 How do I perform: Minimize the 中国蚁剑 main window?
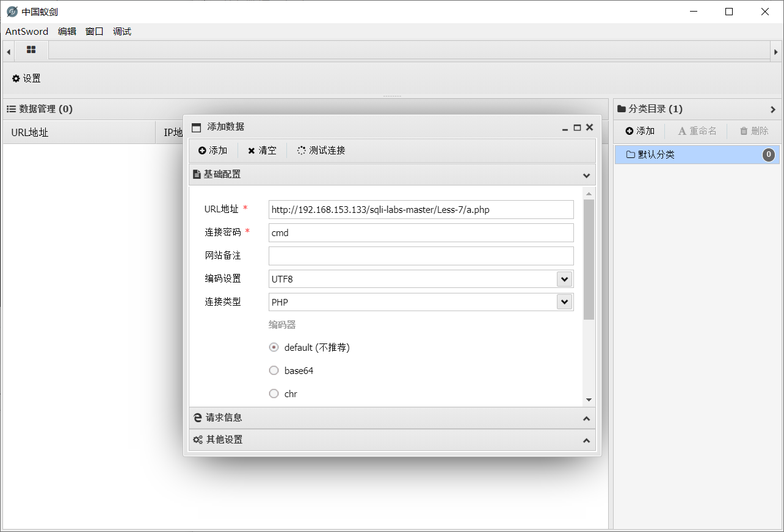point(693,12)
